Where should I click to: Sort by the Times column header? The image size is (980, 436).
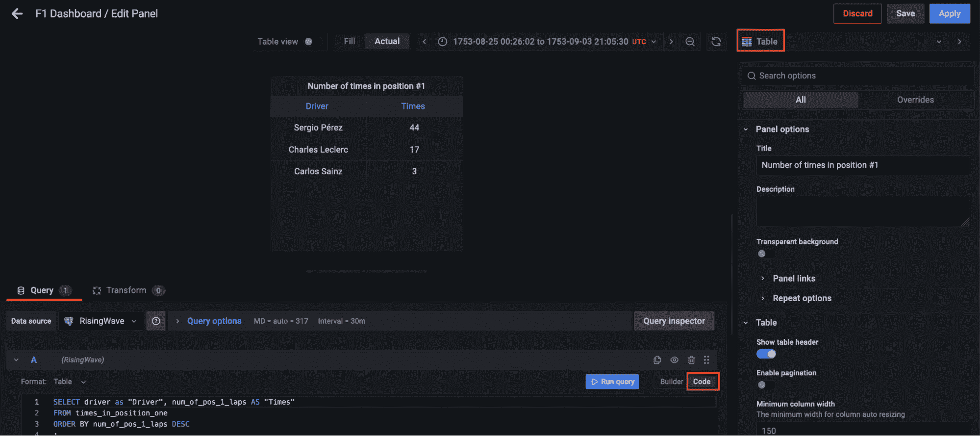413,106
